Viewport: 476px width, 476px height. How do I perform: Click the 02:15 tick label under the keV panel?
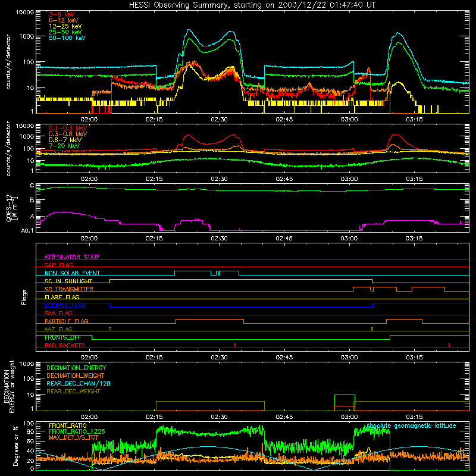pos(154,120)
